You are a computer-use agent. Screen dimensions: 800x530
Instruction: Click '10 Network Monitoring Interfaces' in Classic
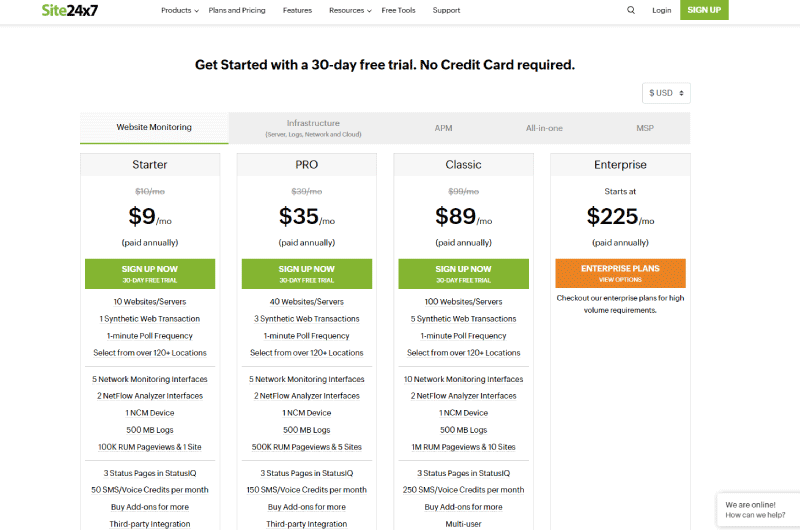click(x=463, y=379)
